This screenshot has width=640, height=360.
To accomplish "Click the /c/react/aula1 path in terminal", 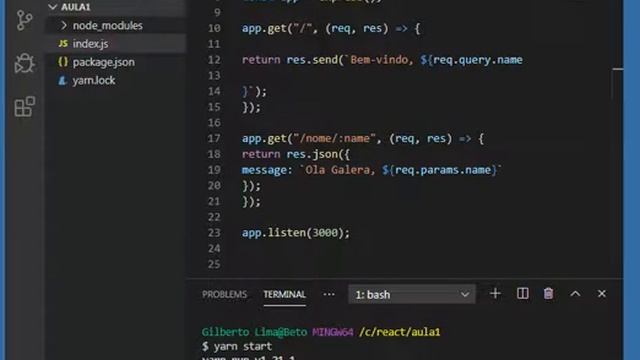I will point(400,332).
